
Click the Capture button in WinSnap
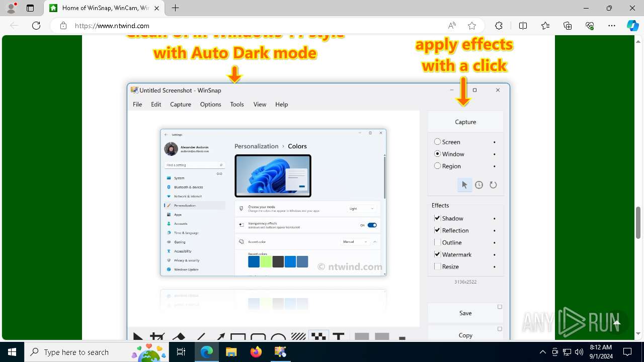click(465, 122)
